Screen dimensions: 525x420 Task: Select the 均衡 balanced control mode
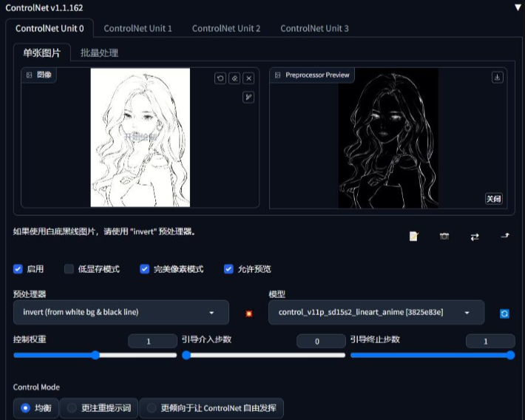[x=36, y=408]
